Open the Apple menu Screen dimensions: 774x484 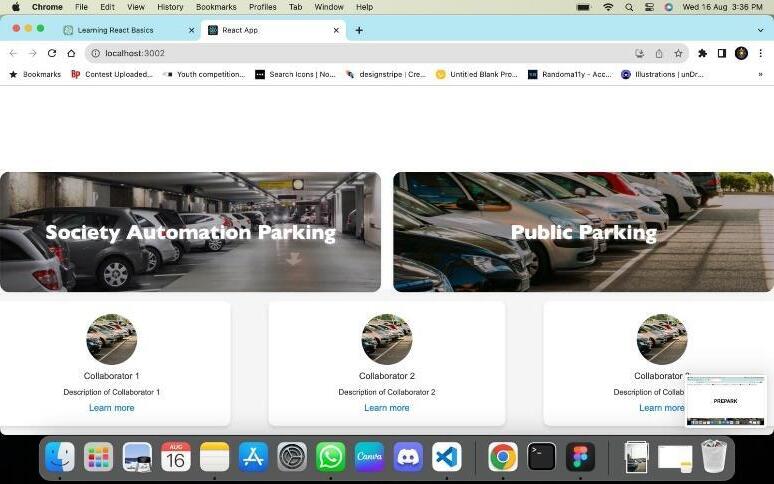pos(15,7)
